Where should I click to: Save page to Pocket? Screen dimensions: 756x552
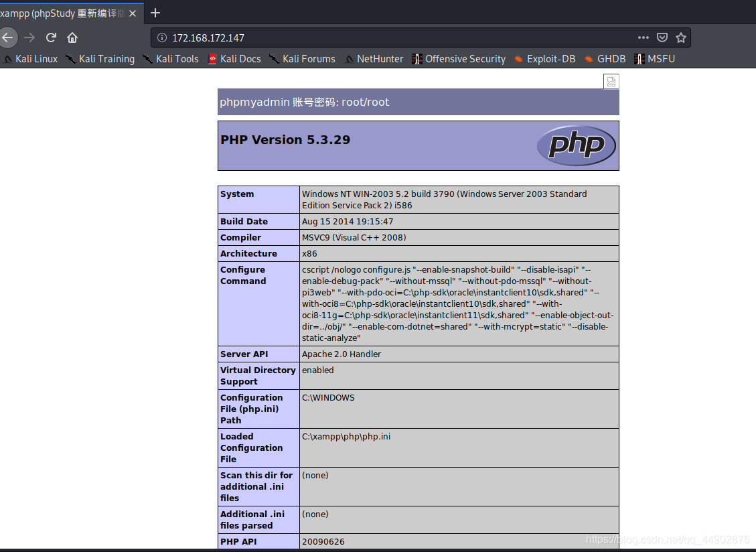point(662,38)
